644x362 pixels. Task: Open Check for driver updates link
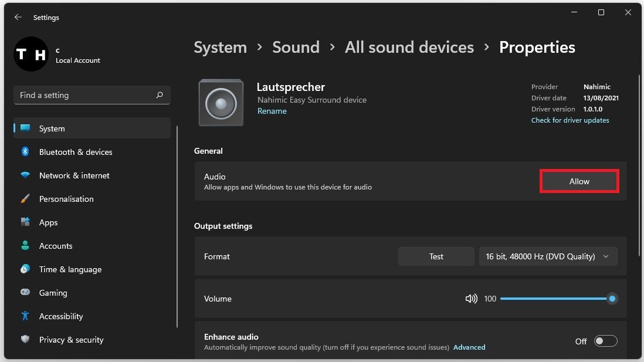pos(570,120)
